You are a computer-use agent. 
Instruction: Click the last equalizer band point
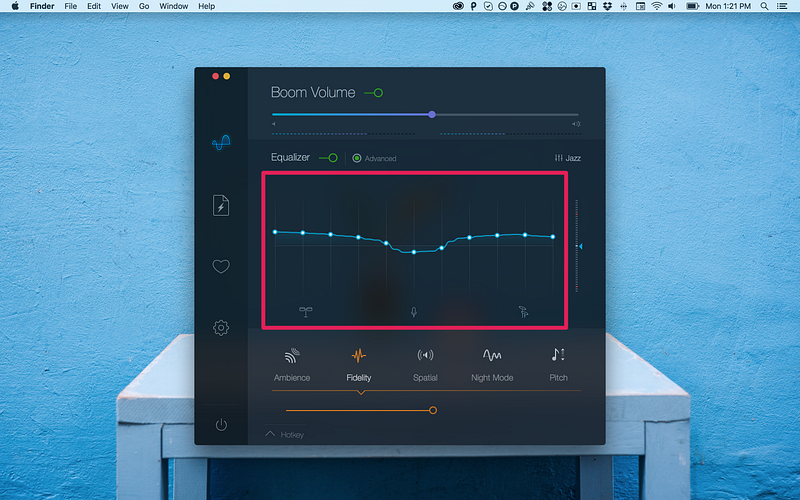click(553, 237)
